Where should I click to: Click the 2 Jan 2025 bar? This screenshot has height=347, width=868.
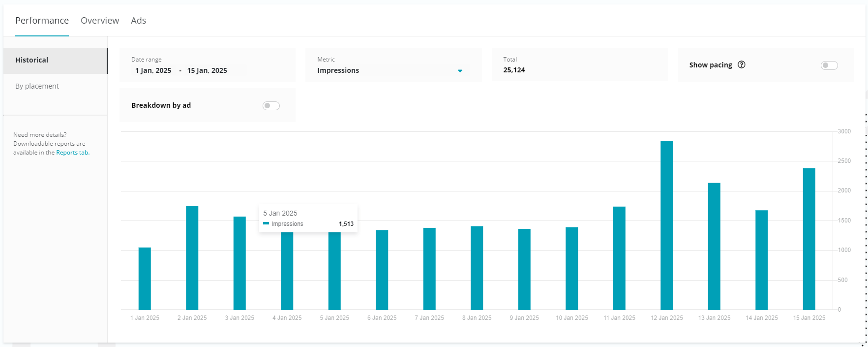point(192,258)
